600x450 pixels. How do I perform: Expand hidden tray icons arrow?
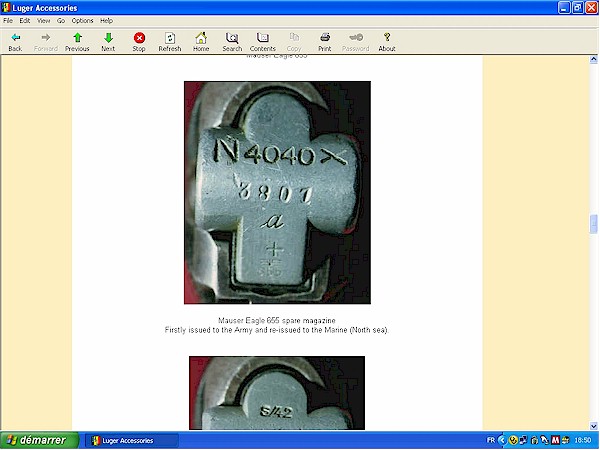(502, 440)
